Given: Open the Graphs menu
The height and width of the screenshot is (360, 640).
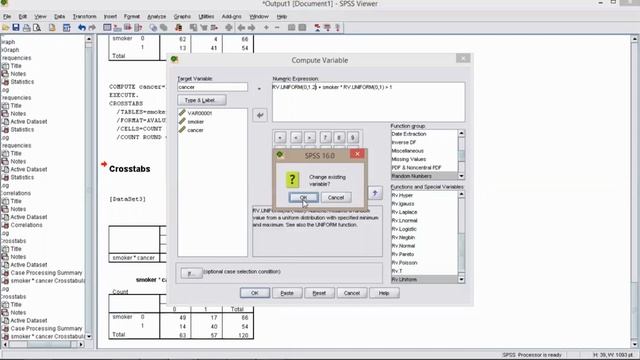Looking at the screenshot, I should [182, 17].
